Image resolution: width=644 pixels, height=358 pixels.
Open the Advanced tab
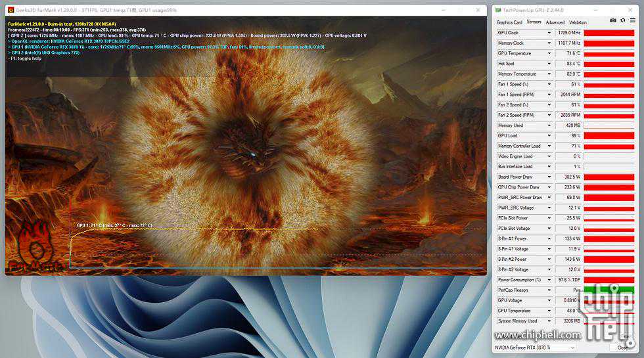pyautogui.click(x=555, y=22)
